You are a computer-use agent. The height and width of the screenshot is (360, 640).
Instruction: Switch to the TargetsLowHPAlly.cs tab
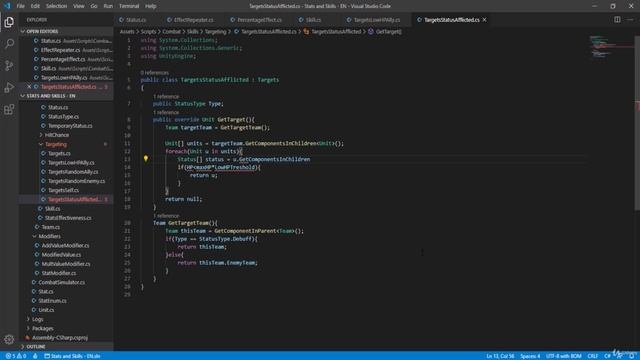pos(376,20)
